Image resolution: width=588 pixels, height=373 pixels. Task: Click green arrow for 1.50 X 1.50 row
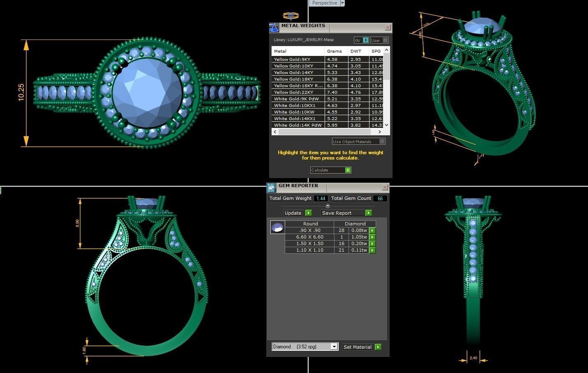pos(372,243)
